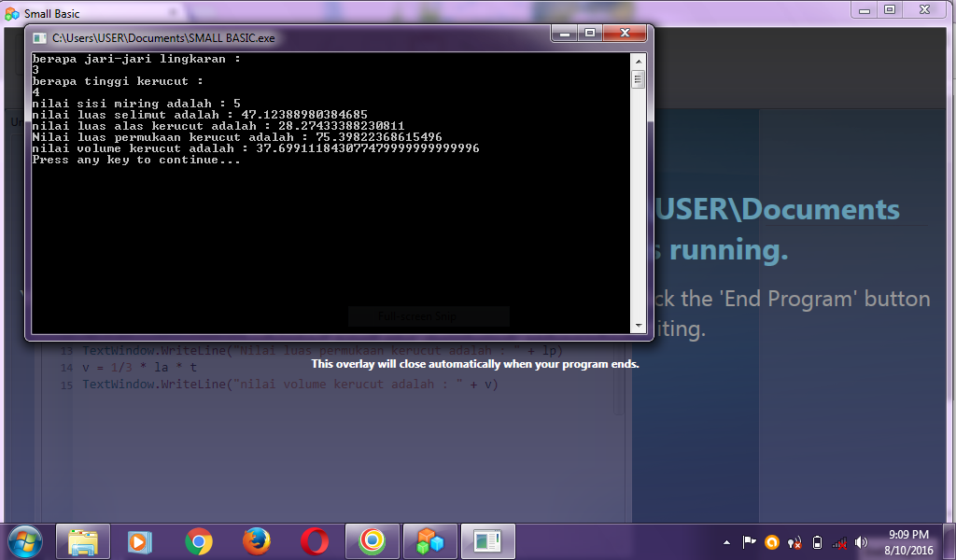Image resolution: width=956 pixels, height=560 pixels.
Task: Close the SMALL BASIC.exe console window
Action: [625, 33]
